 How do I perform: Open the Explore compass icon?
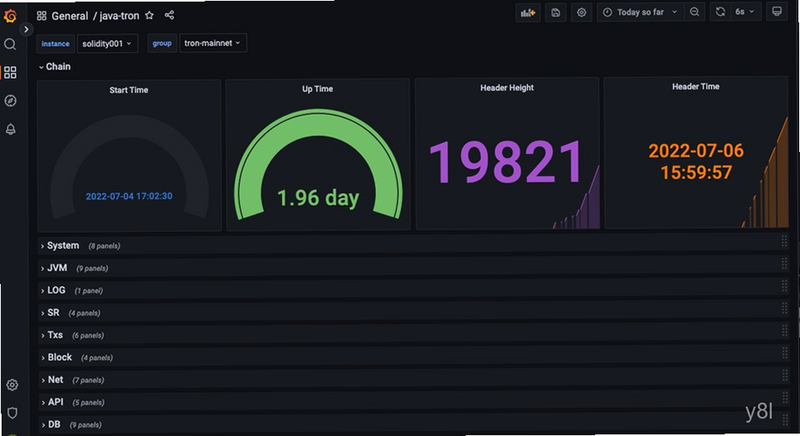(x=10, y=100)
